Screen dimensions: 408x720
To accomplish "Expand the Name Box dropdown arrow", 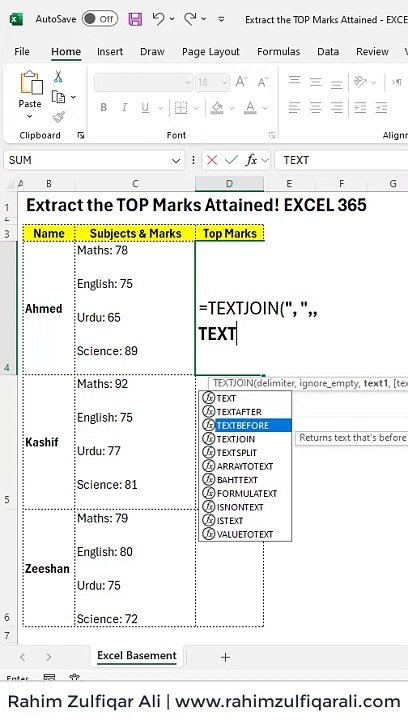I will pyautogui.click(x=176, y=160).
